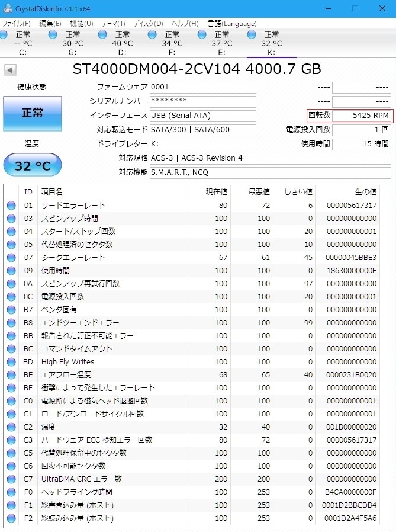Click status orb for attribute C2 温度

pyautogui.click(x=11, y=427)
